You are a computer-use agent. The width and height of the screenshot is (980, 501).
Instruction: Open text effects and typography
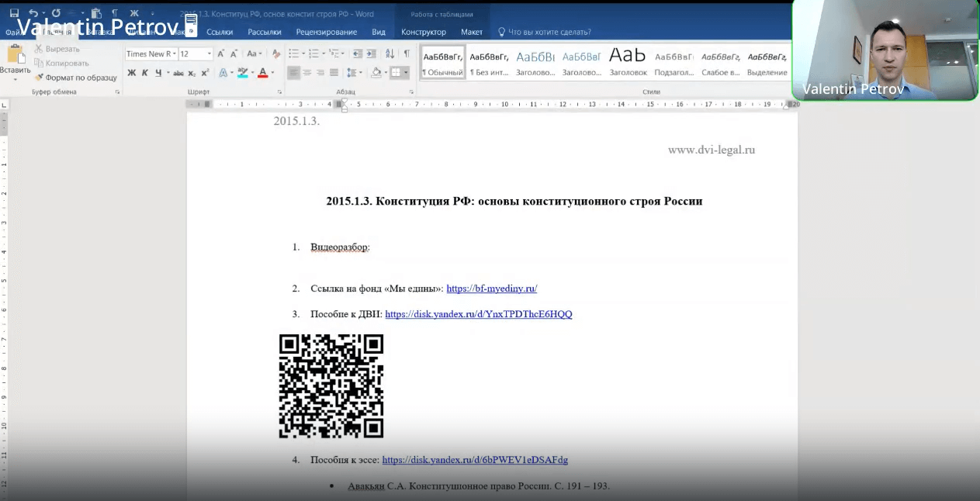point(223,73)
